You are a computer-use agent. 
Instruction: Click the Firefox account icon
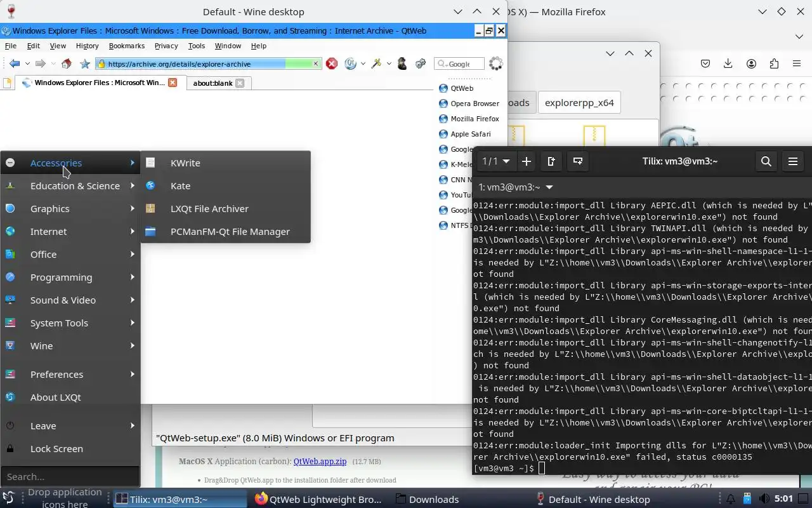[x=751, y=63]
